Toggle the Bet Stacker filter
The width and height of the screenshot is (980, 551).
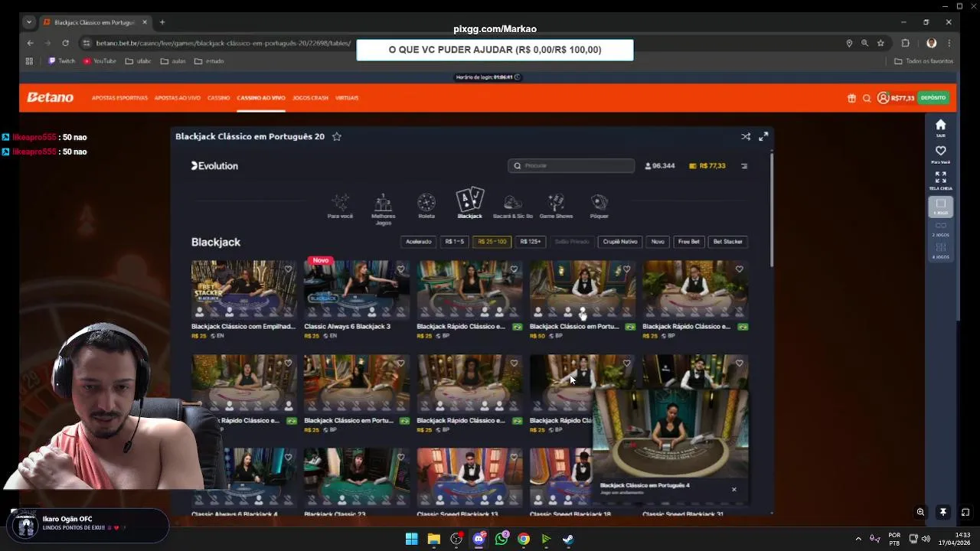[728, 242]
